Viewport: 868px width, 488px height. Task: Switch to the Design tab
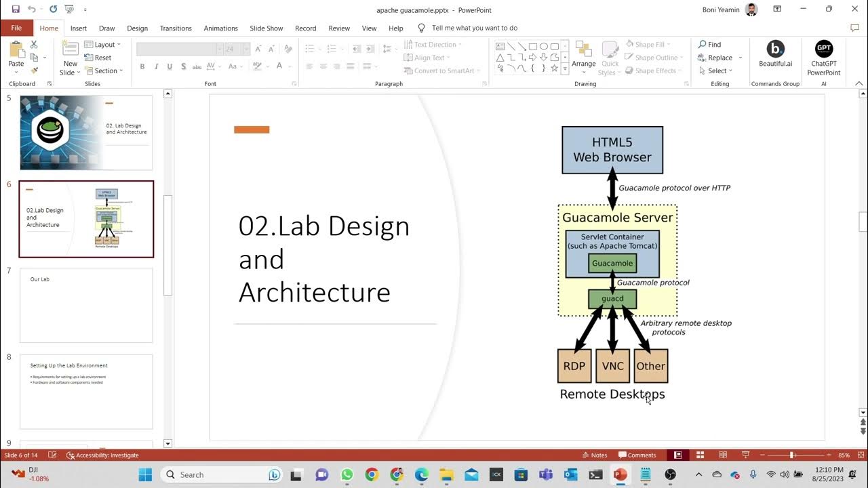click(x=137, y=28)
